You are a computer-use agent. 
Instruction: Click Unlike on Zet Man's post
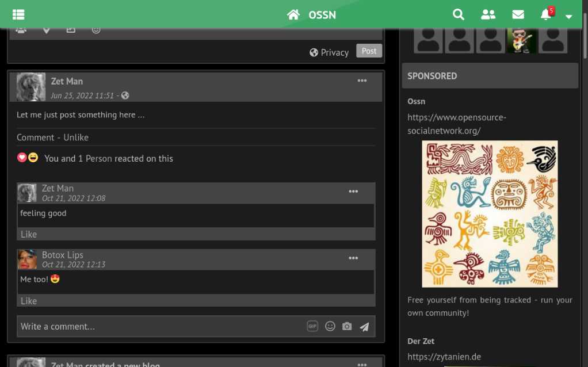(x=76, y=137)
